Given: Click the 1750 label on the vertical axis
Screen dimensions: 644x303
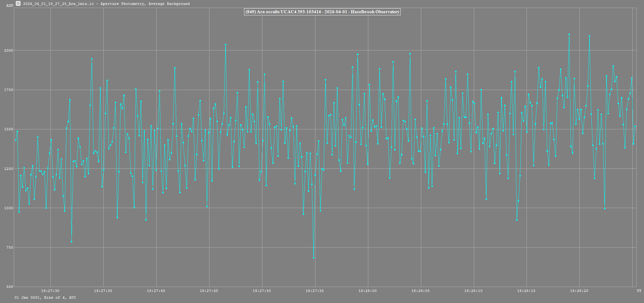Looking at the screenshot, I should click(9, 90).
